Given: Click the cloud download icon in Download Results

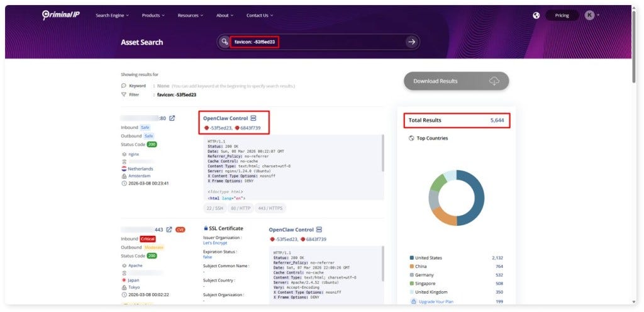Looking at the screenshot, I should 494,81.
